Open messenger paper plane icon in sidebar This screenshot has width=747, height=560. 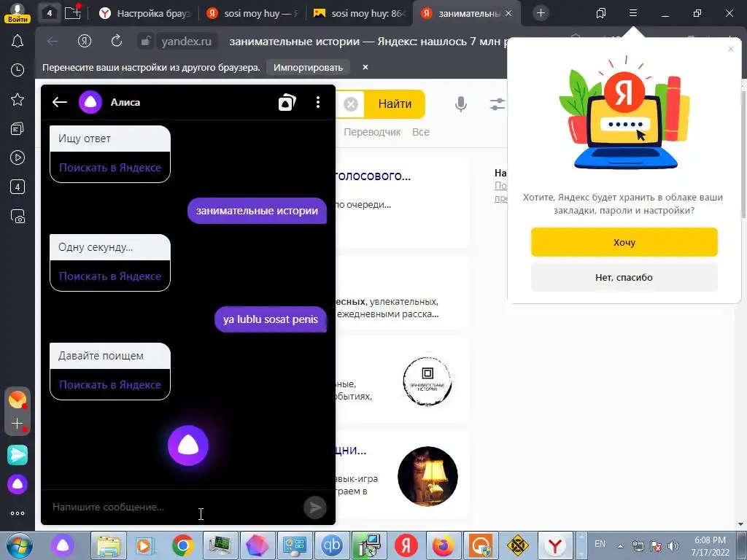point(18,455)
